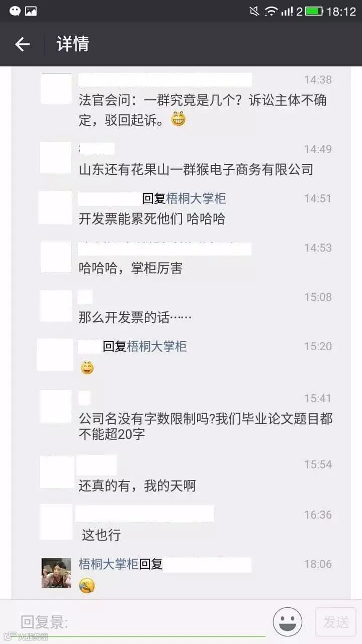
Task: Tap avatar of the 14:38 commenter
Action: point(56,89)
